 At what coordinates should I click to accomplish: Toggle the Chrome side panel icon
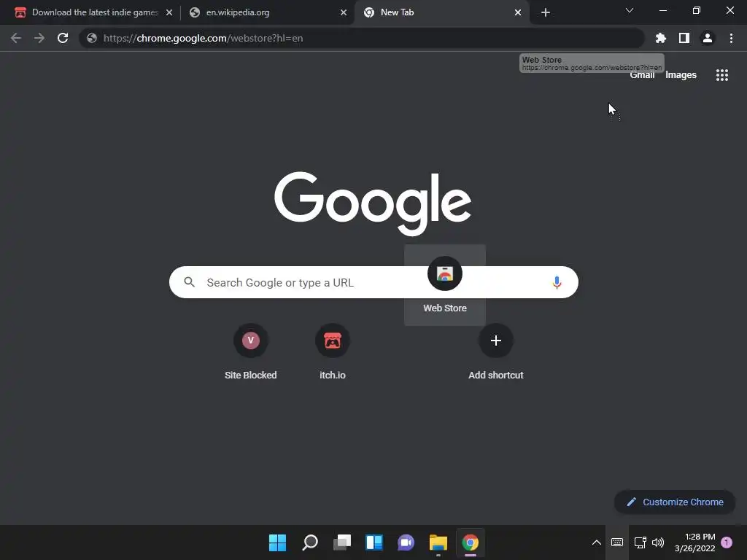click(x=684, y=38)
